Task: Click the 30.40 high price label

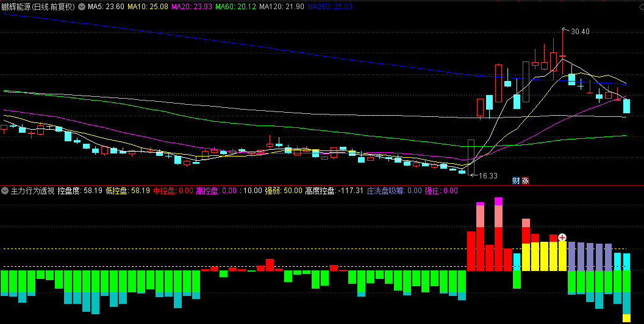Action: 580,32
